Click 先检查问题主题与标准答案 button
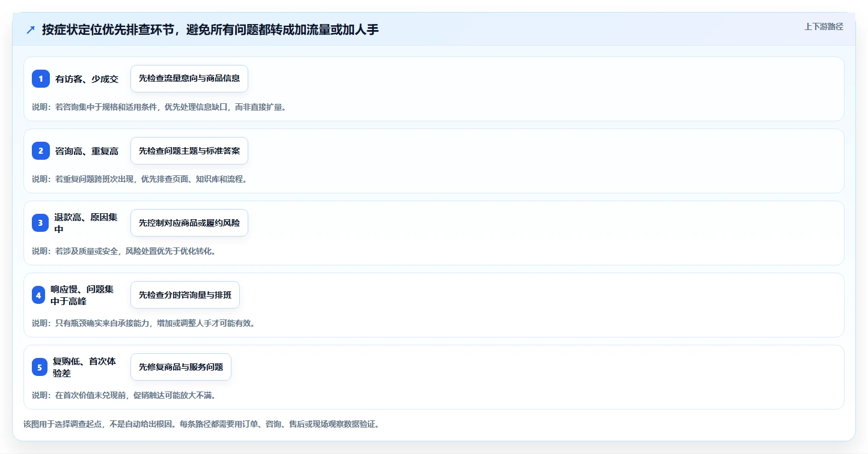The height and width of the screenshot is (454, 868). click(189, 151)
